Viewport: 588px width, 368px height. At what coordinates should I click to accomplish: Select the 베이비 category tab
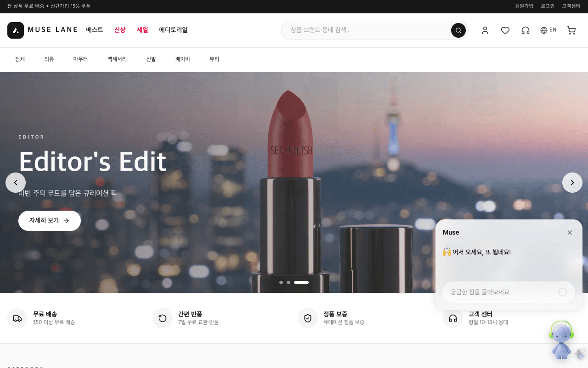click(x=183, y=59)
